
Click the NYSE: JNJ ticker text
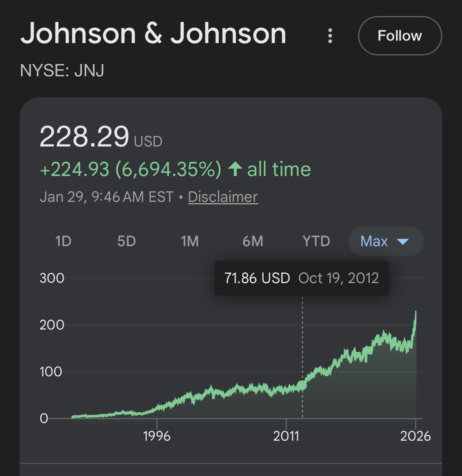click(x=62, y=71)
